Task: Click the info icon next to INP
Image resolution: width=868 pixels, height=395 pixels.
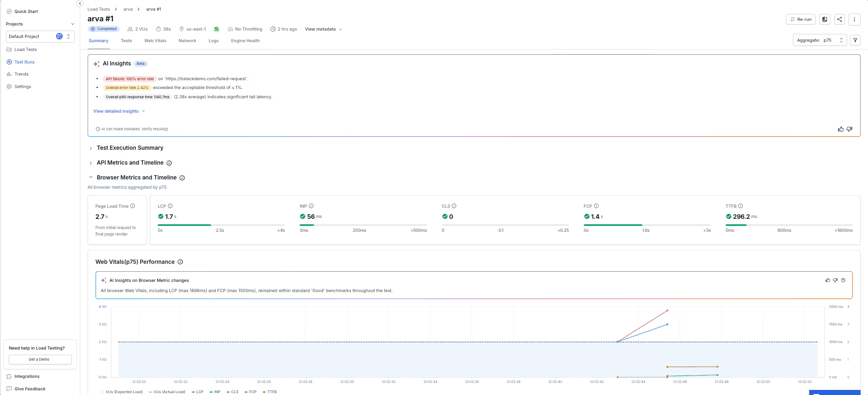Action: (x=311, y=206)
